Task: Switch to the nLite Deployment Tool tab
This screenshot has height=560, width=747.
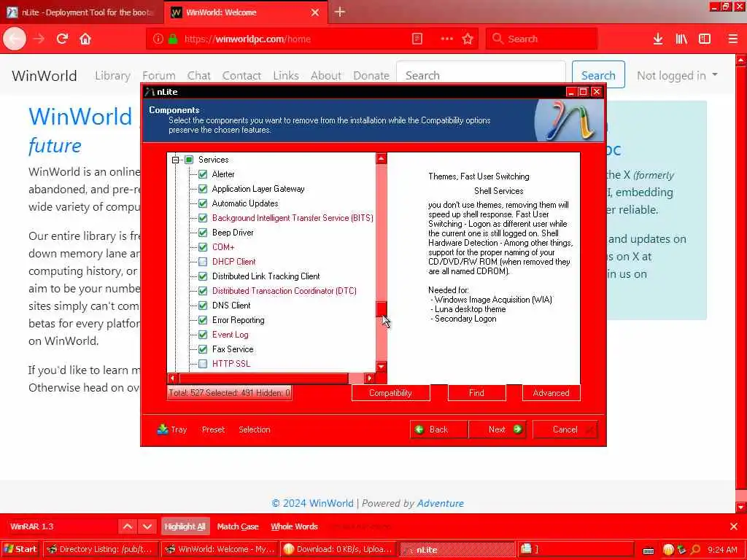Action: click(x=82, y=12)
